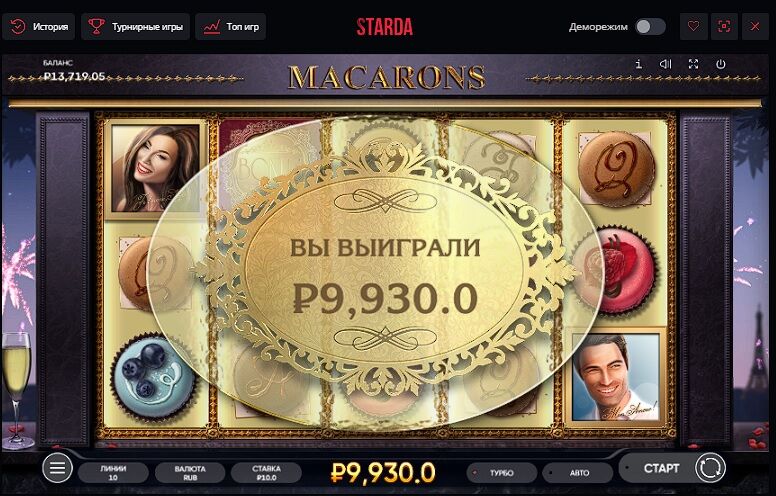Open the ВАЛЮТА RUB selector
This screenshot has height=496, width=776.
click(x=190, y=473)
